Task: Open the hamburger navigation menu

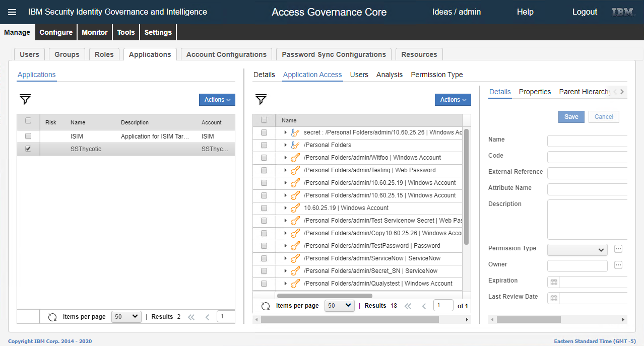Action: 12,12
